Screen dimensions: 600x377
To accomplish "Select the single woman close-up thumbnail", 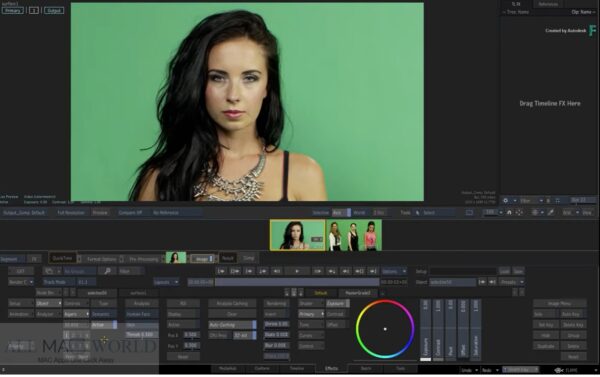I will coord(297,235).
